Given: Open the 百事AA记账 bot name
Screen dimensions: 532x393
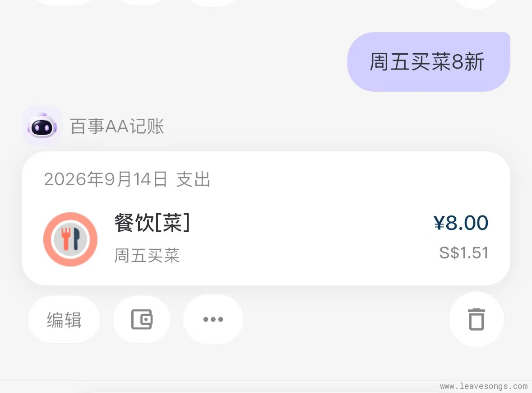Looking at the screenshot, I should 117,126.
